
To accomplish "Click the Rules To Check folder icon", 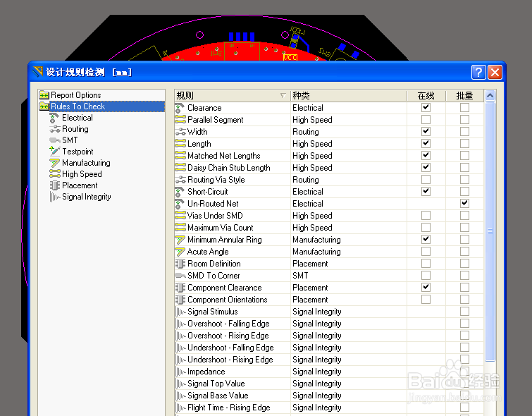I will click(x=44, y=106).
